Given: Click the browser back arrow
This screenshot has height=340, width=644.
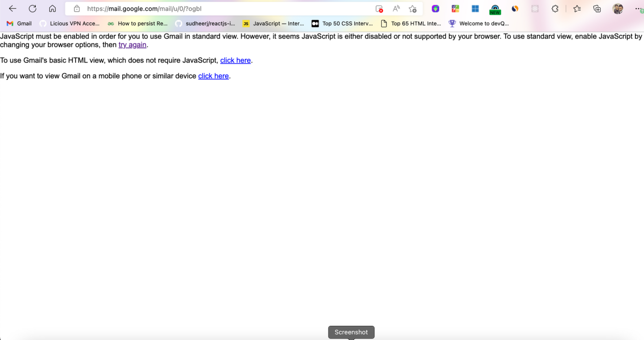Looking at the screenshot, I should (13, 9).
